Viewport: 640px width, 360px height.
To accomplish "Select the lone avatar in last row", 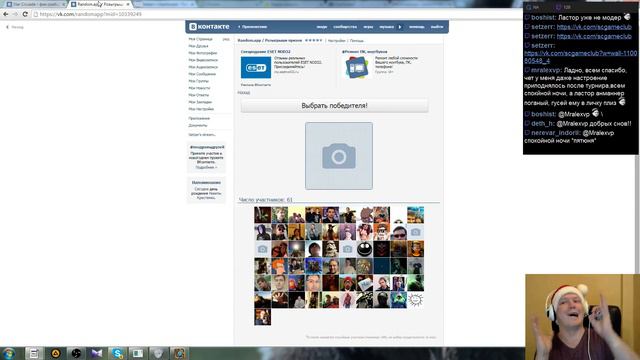I will pyautogui.click(x=262, y=317).
